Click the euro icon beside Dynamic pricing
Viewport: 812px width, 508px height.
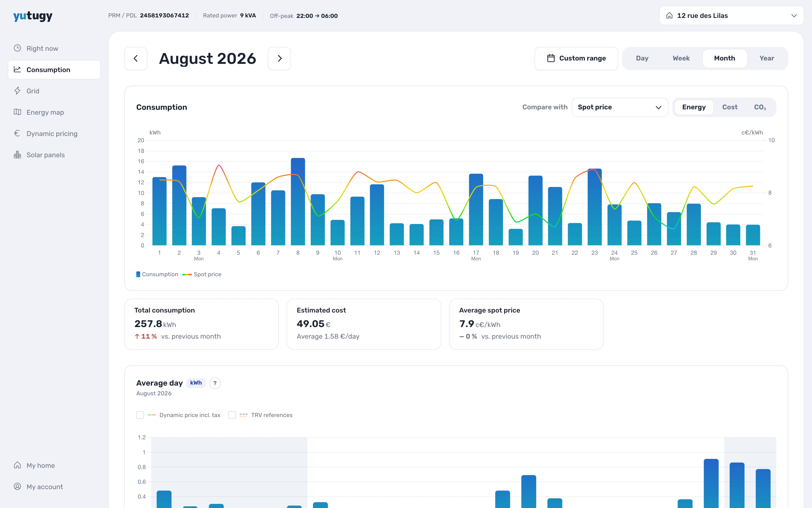pos(17,133)
